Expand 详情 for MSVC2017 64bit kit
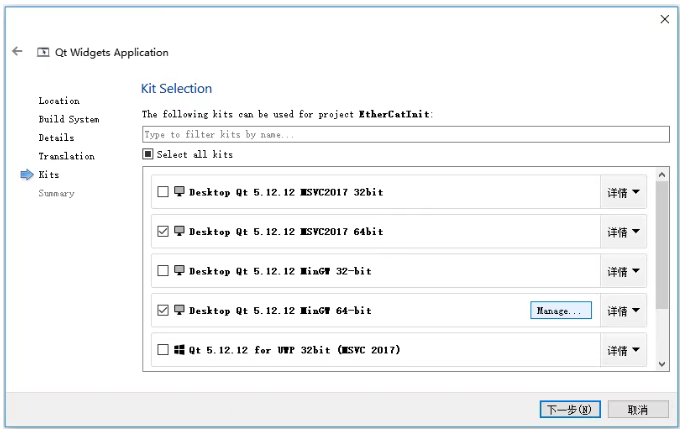This screenshot has height=433, width=685. click(623, 232)
